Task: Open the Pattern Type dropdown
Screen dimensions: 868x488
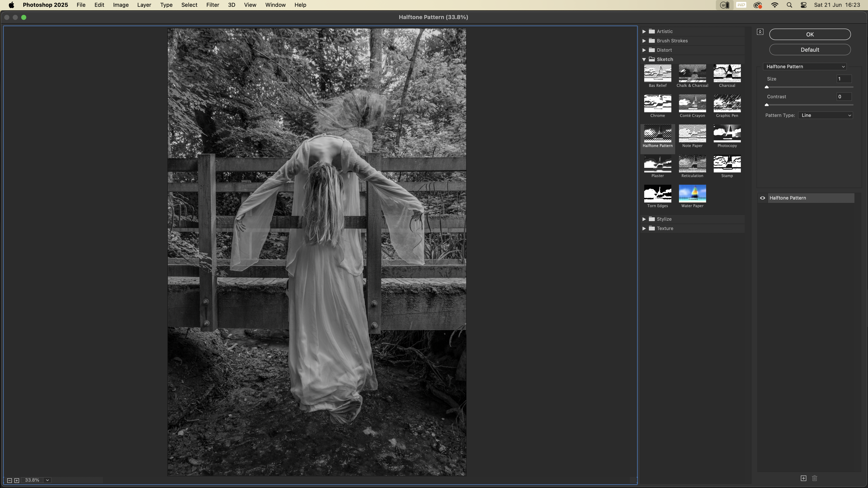Action: (x=825, y=115)
